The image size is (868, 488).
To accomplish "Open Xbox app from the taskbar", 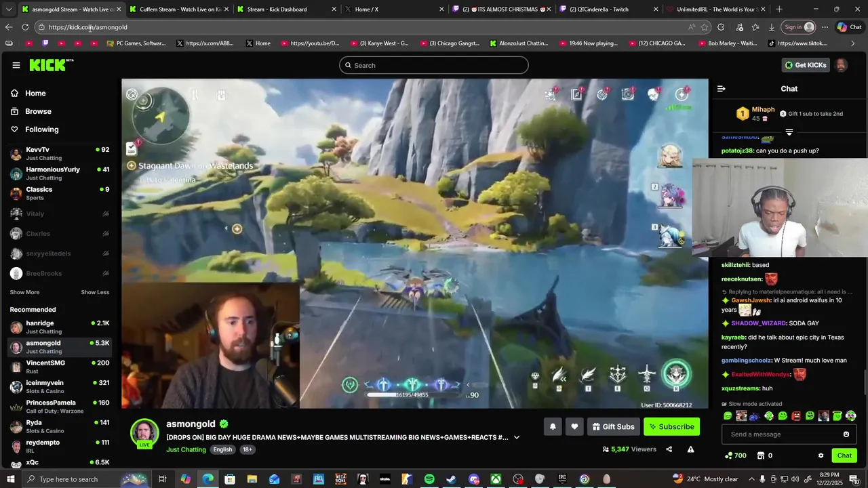I will [x=496, y=479].
